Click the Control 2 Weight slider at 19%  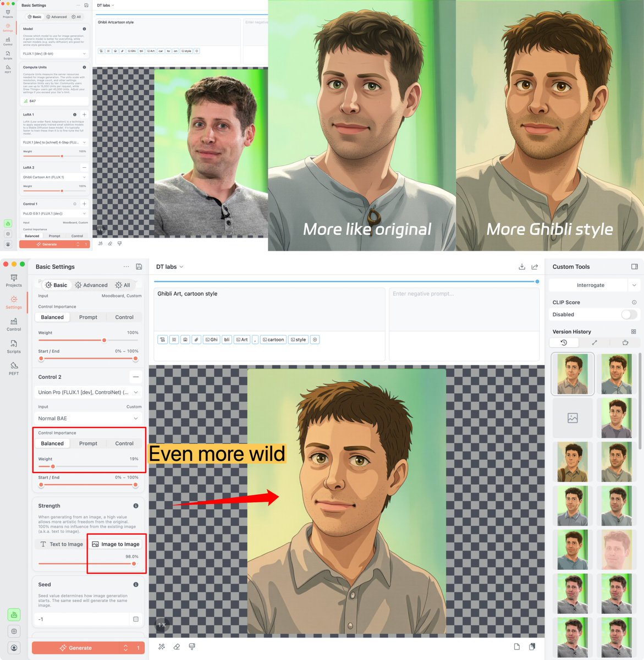click(53, 466)
